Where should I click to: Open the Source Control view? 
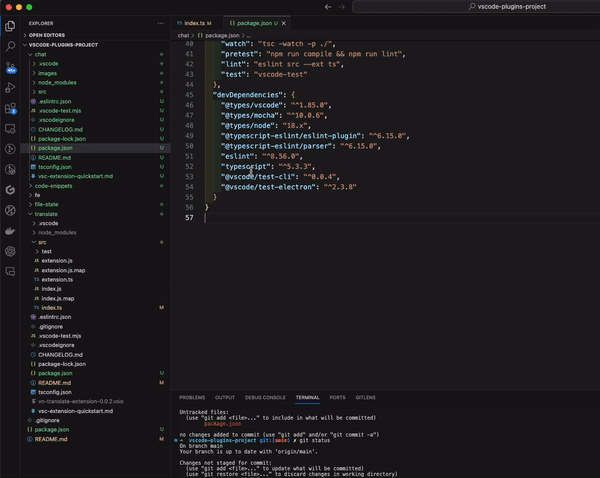[10, 67]
